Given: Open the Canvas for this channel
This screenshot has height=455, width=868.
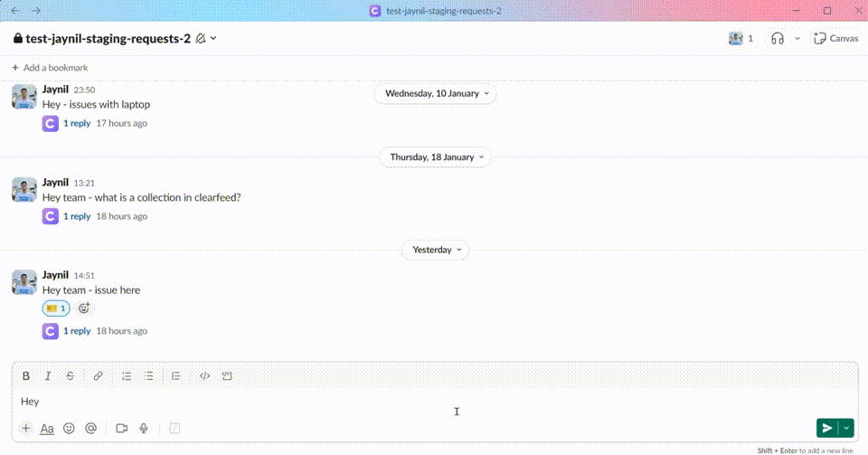Looking at the screenshot, I should coord(835,38).
